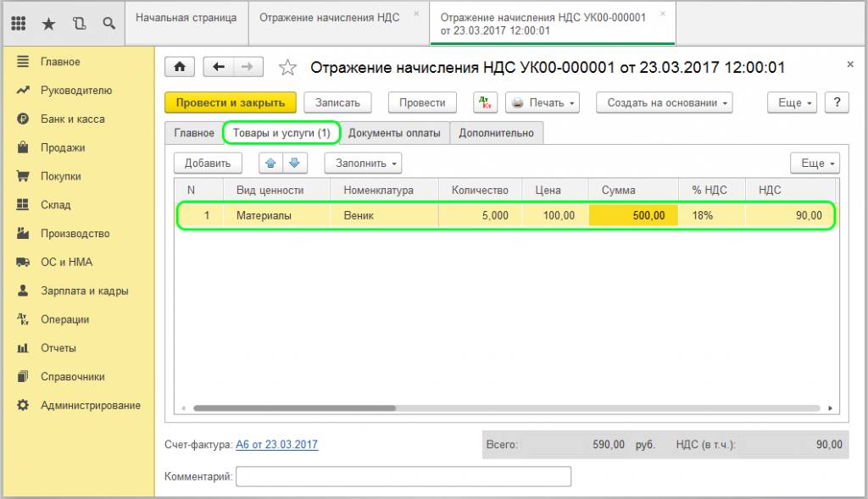Click Сумма column header
This screenshot has width=868, height=499.
(x=633, y=191)
